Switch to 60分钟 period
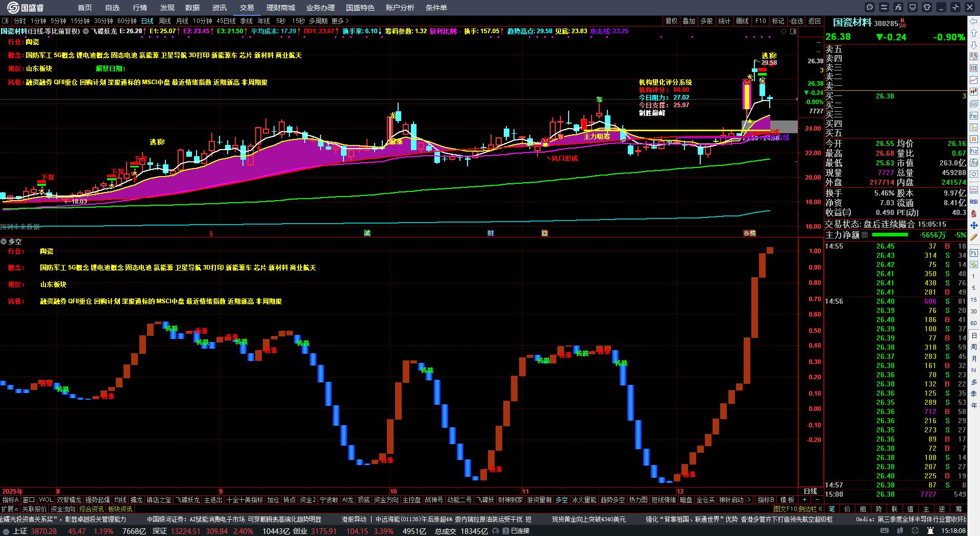Viewport: 980px width, 536px height. point(127,21)
